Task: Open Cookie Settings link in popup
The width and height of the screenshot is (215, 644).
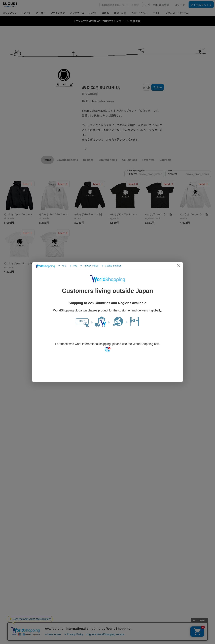Action: click(112, 266)
